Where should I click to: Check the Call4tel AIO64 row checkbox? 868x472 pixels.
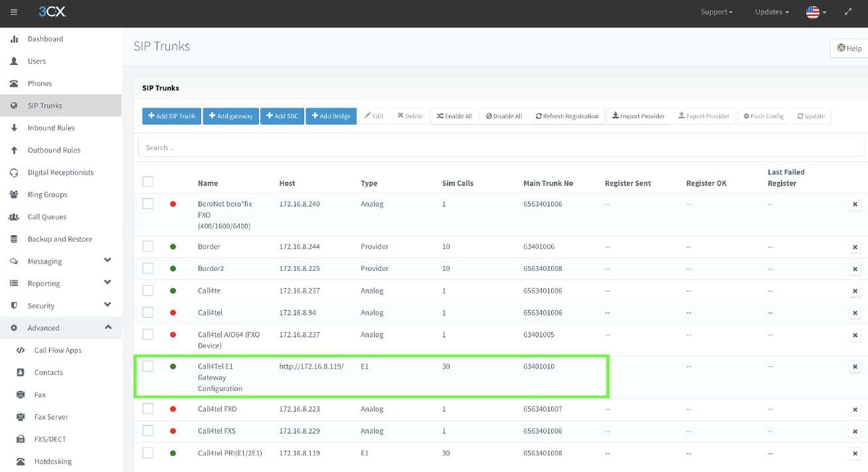coord(148,335)
